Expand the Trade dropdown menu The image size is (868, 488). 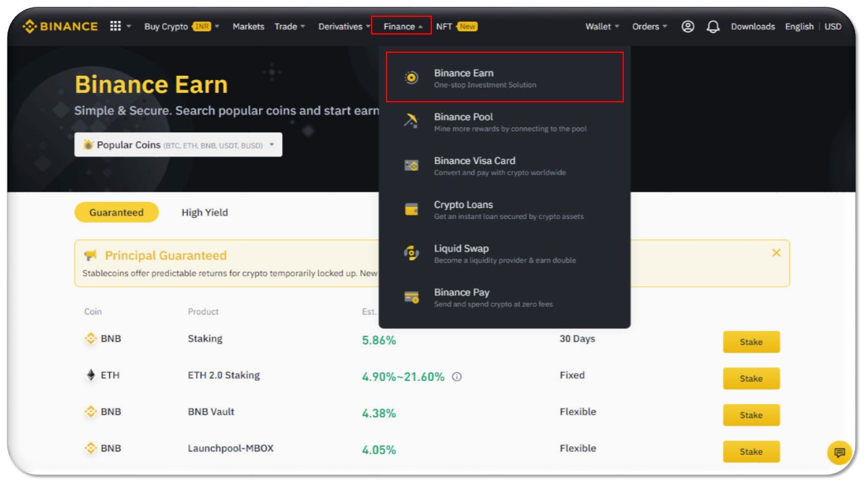point(290,26)
